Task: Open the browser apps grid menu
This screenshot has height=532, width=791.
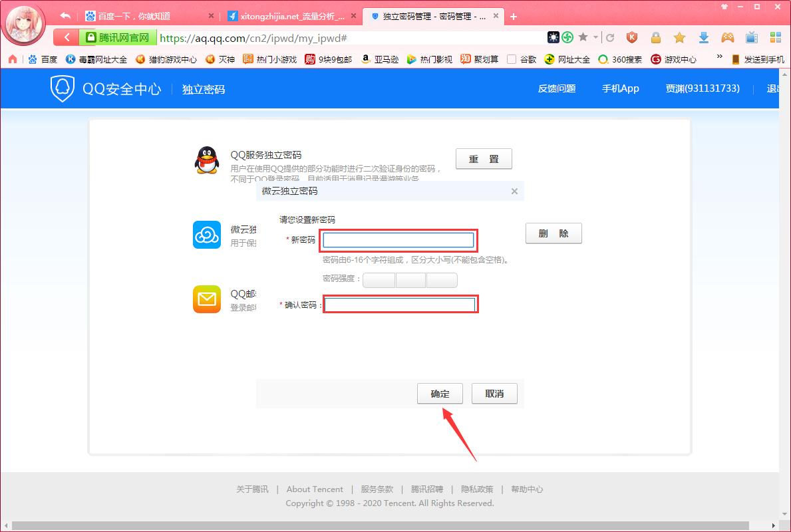Action: 774,38
